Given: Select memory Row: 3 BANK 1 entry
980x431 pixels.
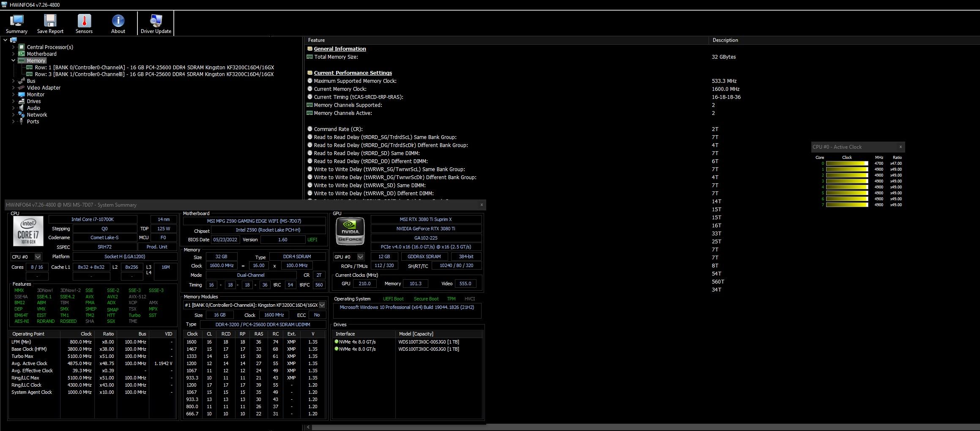Looking at the screenshot, I should pyautogui.click(x=154, y=74).
